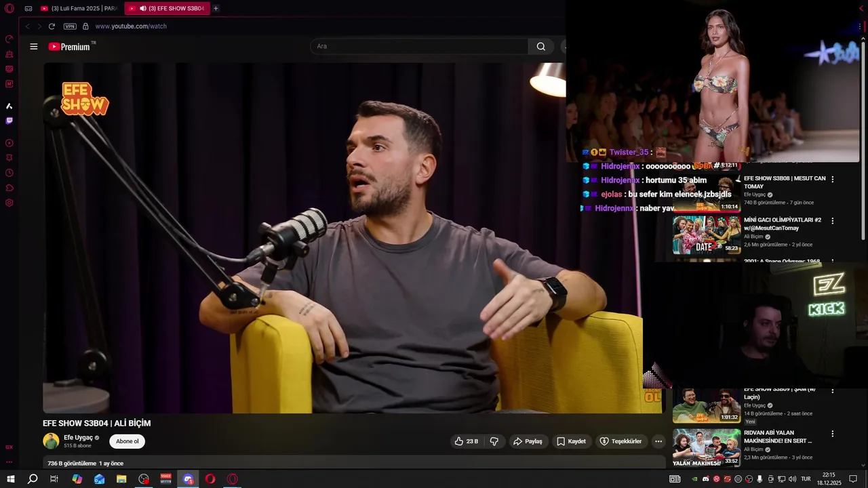
Task: Open EFE SHOW S3B09 video thumbnail
Action: 706,405
